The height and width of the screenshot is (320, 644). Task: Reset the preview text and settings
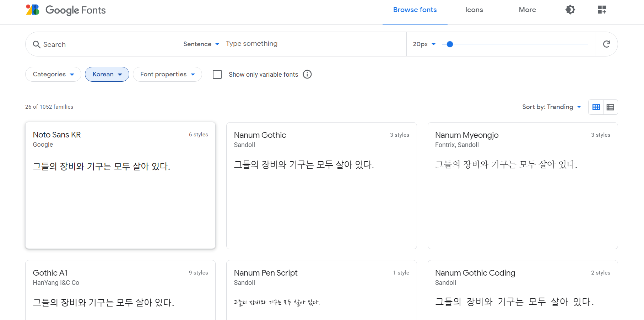coord(606,44)
